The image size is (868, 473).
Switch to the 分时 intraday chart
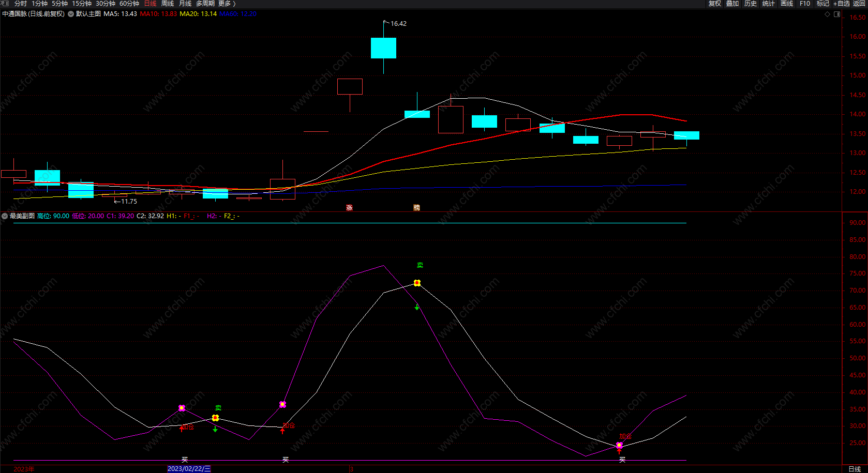point(21,4)
